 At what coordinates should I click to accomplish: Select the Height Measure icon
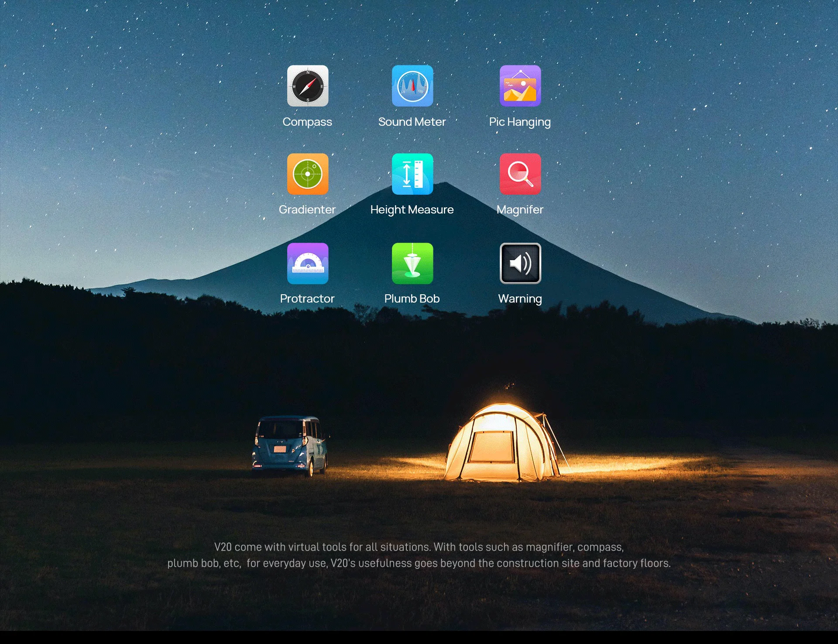[x=412, y=174]
